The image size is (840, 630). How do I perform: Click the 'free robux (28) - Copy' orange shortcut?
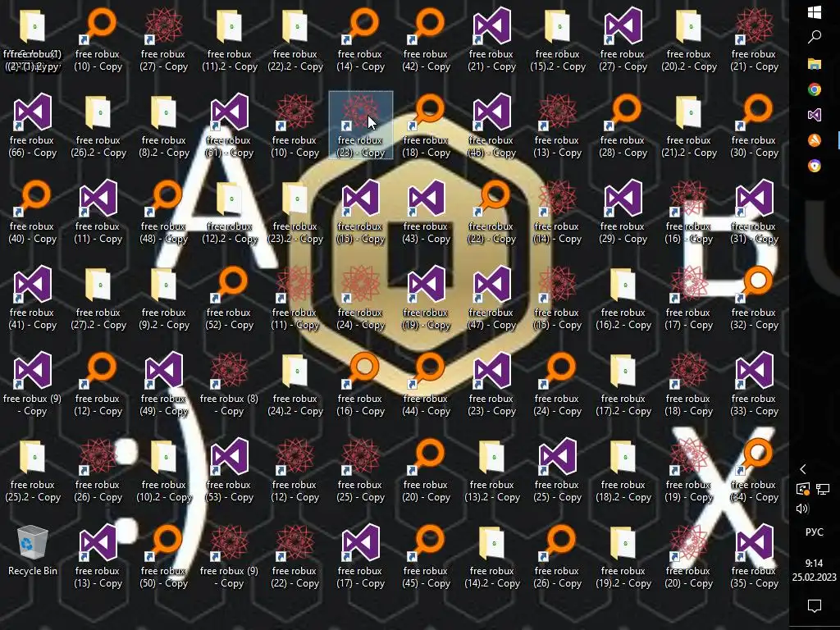coord(623,126)
